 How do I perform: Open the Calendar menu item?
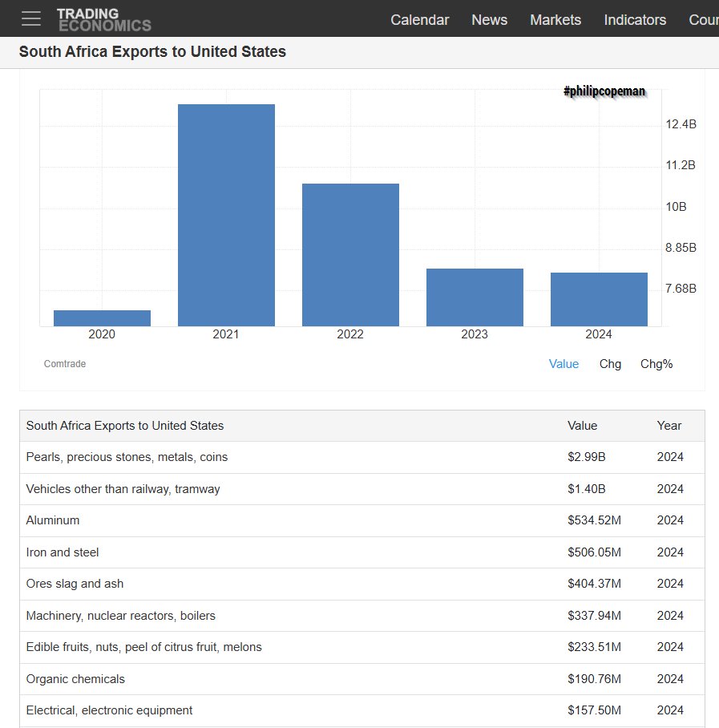tap(419, 20)
